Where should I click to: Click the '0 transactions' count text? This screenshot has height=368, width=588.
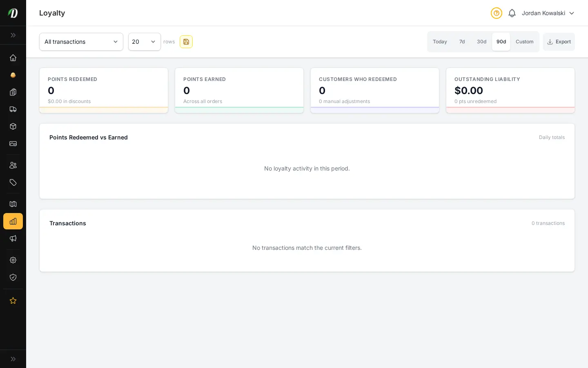(548, 223)
